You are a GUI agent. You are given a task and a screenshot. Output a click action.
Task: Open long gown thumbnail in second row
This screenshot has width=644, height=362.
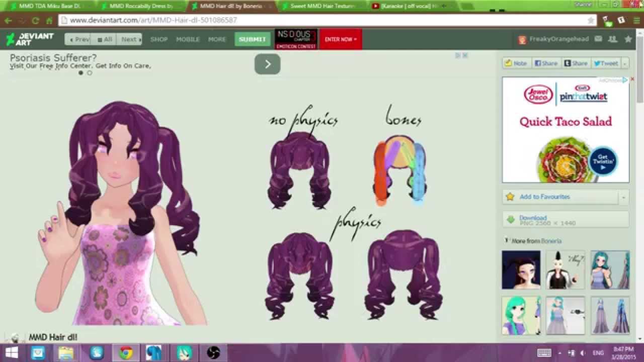[x=610, y=315]
